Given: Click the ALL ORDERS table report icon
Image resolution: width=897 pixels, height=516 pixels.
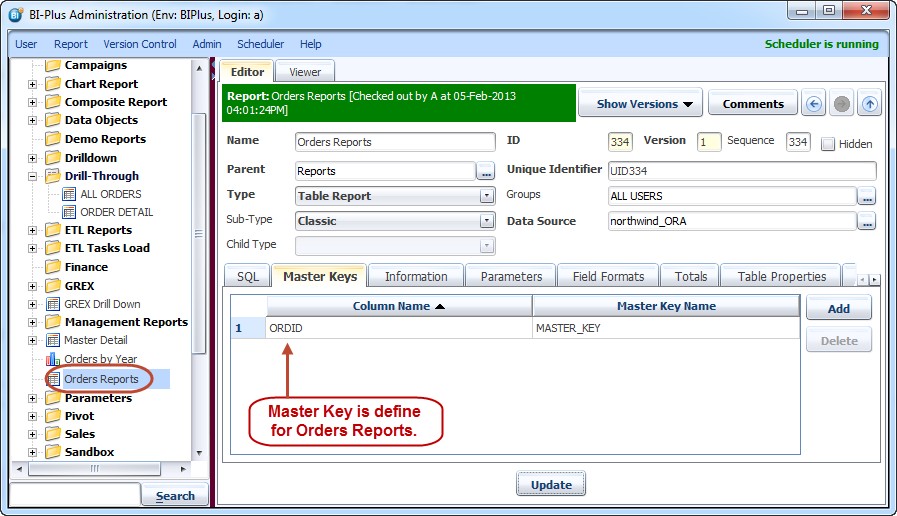Looking at the screenshot, I should [69, 194].
